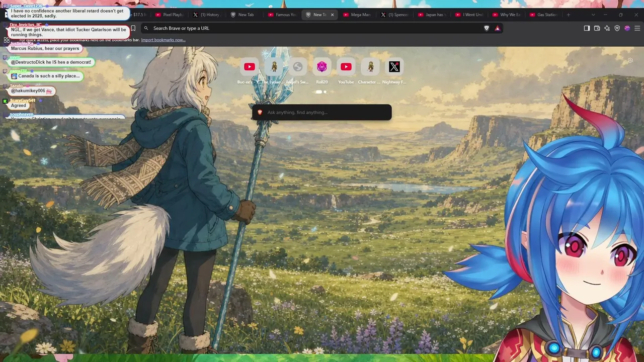
Task: Switch to the Japan has... tab
Action: 432,15
